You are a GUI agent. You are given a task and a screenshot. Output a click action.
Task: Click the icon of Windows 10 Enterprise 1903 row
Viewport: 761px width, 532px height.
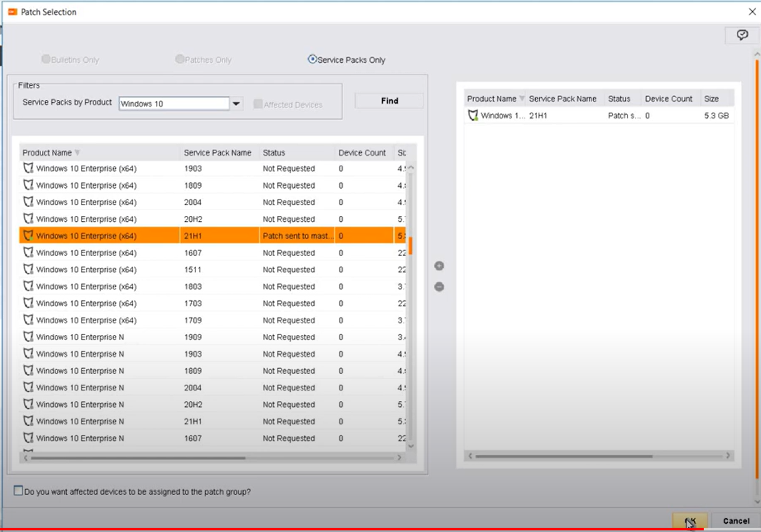(x=28, y=169)
